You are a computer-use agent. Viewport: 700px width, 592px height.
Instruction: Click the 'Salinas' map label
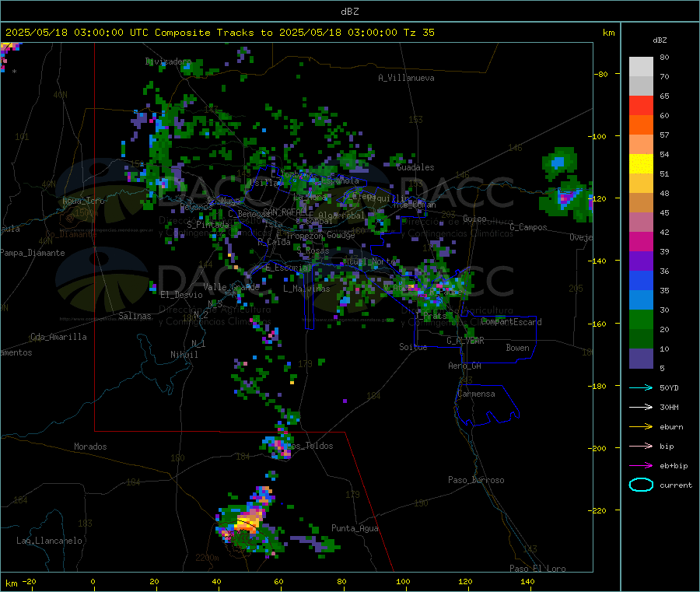135,316
